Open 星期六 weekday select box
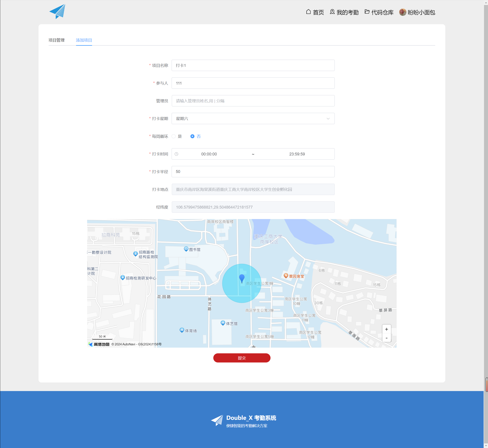This screenshot has width=488, height=448. click(253, 118)
